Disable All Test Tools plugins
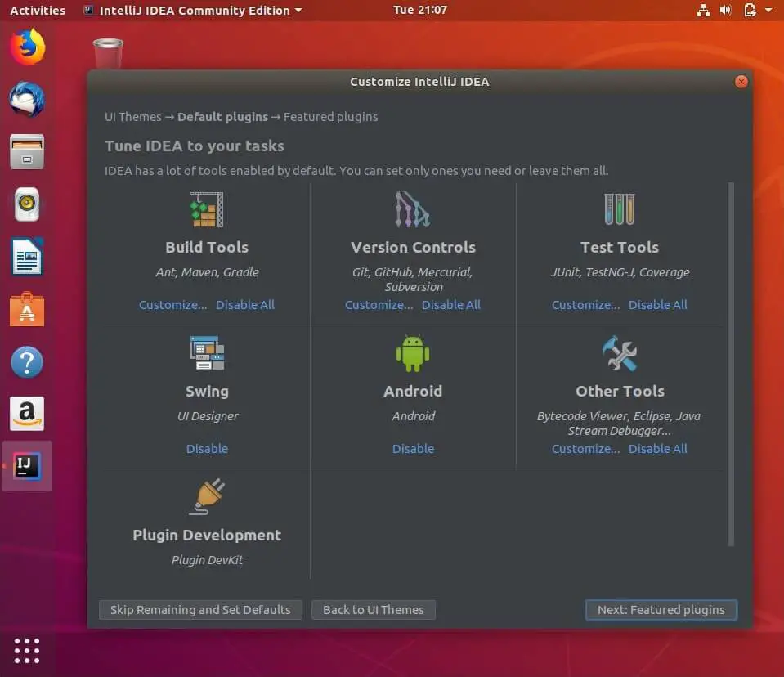This screenshot has width=784, height=677. pos(657,304)
